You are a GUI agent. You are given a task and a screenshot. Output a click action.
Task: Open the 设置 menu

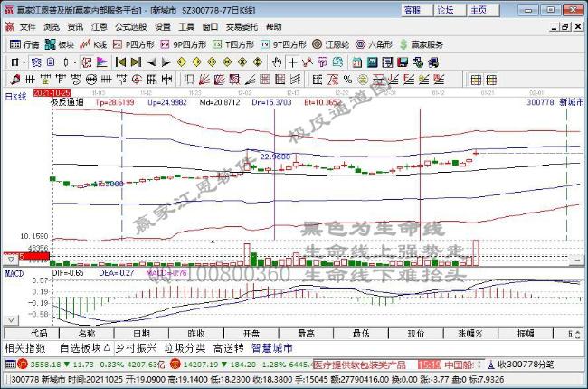point(163,27)
